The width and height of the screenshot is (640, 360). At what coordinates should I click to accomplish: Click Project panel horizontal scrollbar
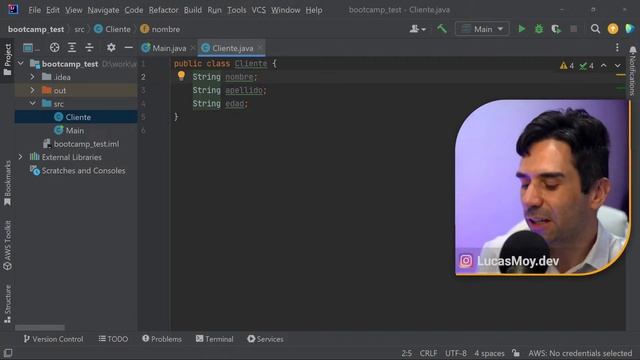(40, 327)
